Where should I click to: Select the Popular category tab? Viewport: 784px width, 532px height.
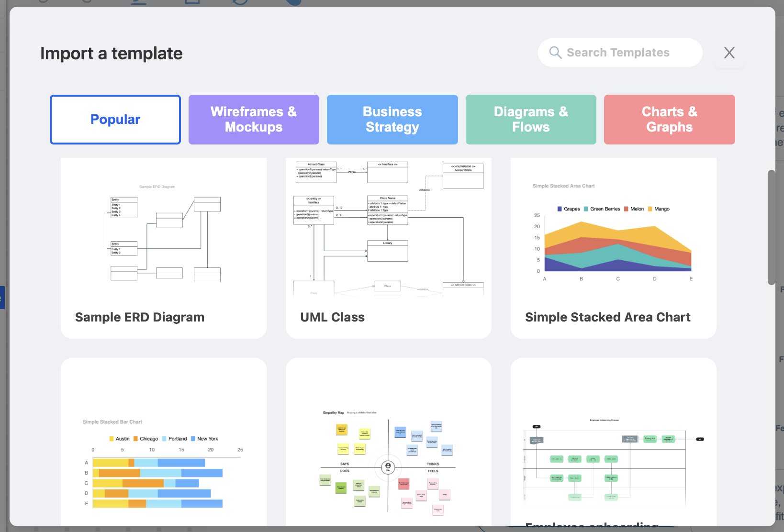115,120
